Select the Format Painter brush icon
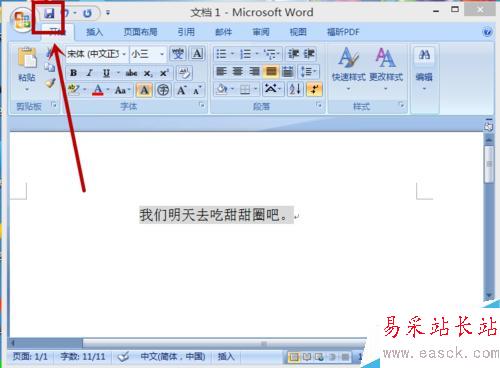Image resolution: width=500 pixels, height=368 pixels. [x=50, y=82]
